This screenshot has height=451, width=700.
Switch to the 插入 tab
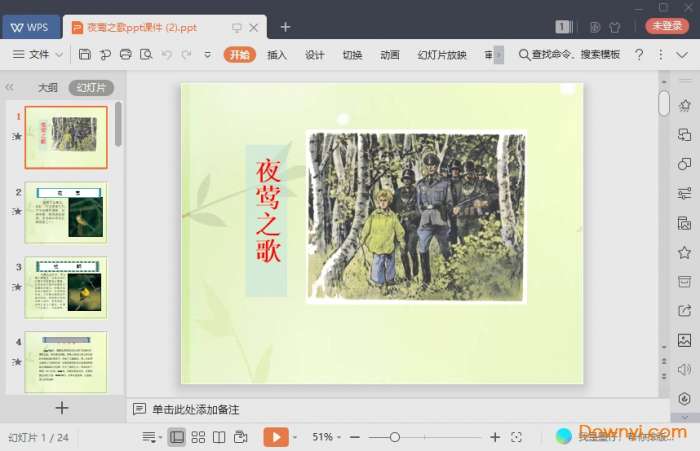[x=276, y=54]
